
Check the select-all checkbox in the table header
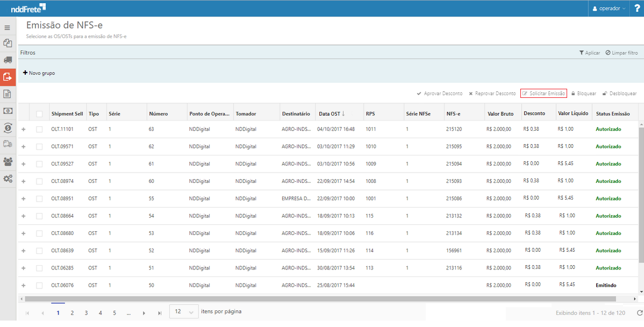pyautogui.click(x=39, y=114)
